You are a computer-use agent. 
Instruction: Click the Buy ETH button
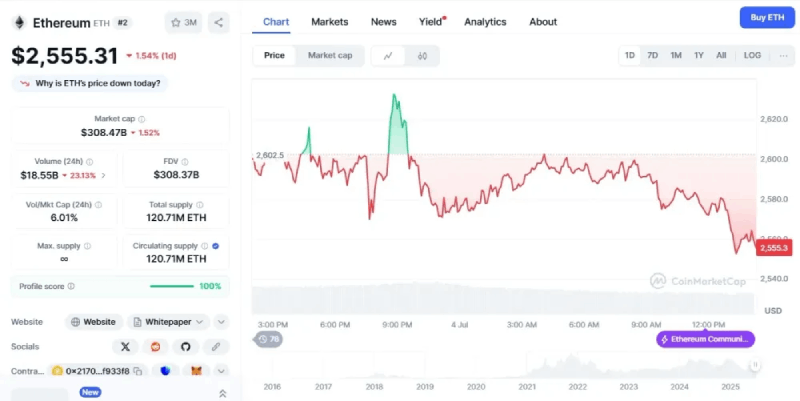tap(765, 18)
